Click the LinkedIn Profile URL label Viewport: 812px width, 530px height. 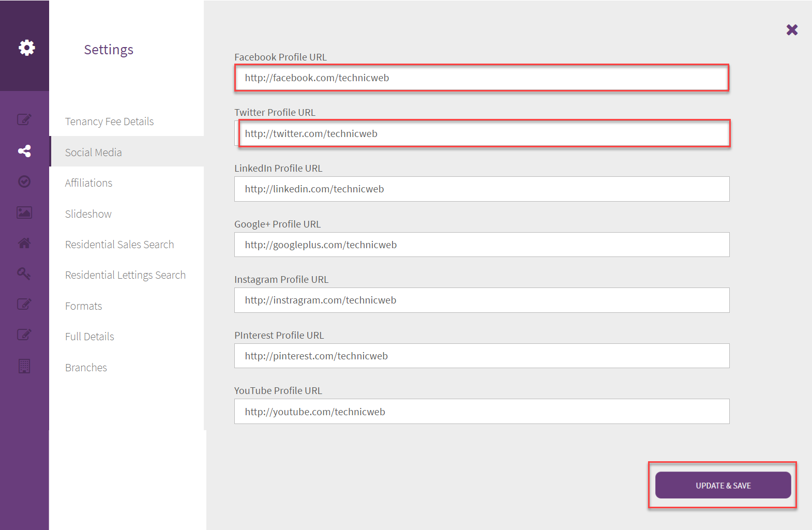(x=278, y=168)
